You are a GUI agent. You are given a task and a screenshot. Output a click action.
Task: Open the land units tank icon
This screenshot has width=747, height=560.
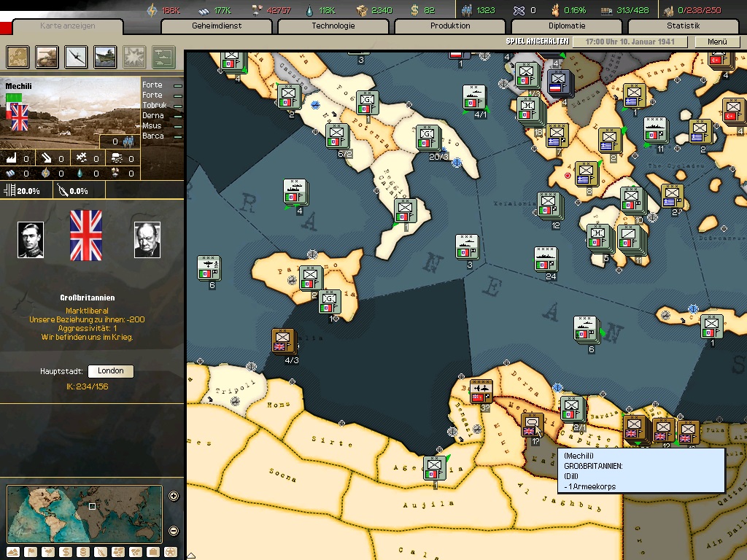pos(47,57)
